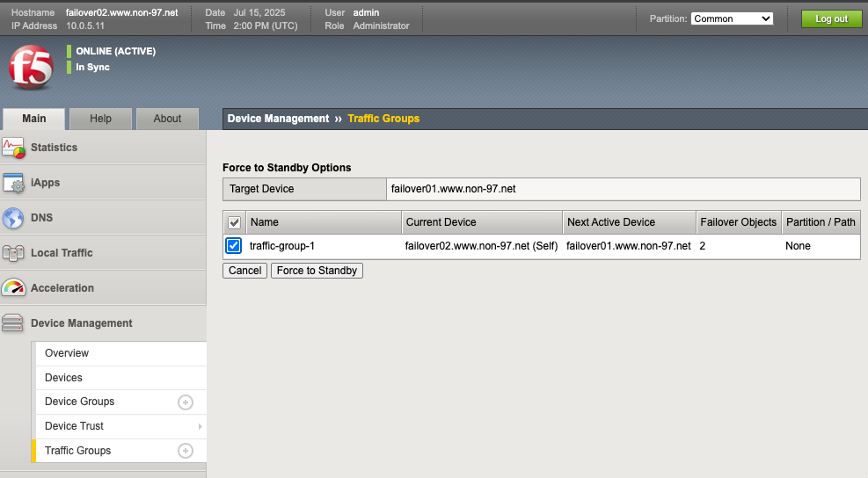Viewport: 868px width, 478px height.
Task: Click plus icon beside Device Groups
Action: click(186, 402)
